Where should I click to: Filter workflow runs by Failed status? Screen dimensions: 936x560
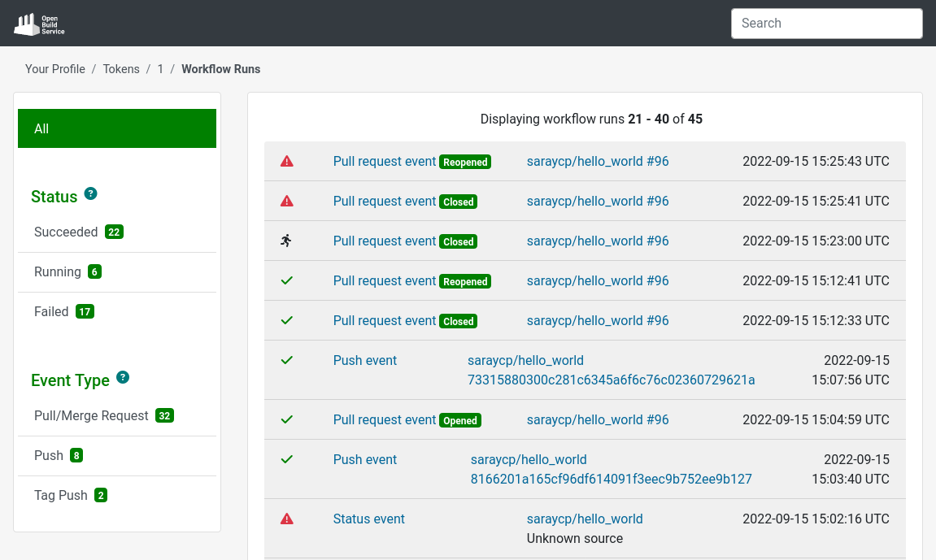(51, 312)
